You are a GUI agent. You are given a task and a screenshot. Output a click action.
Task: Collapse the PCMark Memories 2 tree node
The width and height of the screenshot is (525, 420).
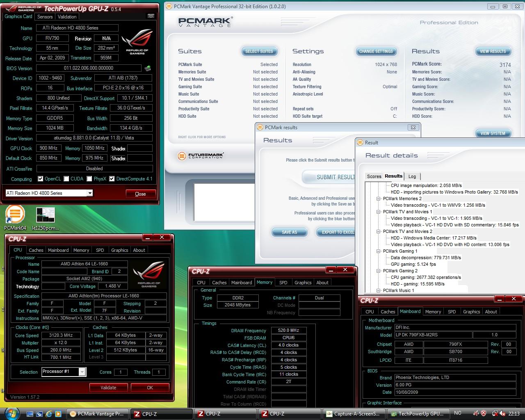pyautogui.click(x=379, y=199)
